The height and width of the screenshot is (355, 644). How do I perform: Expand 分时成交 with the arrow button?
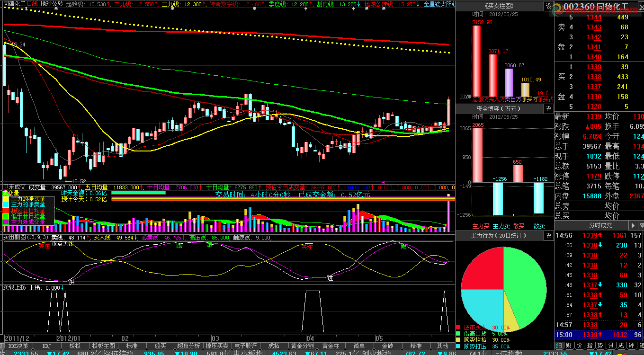coord(633,225)
